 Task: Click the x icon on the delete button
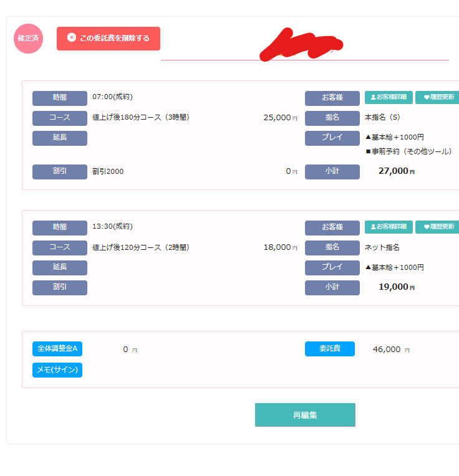point(71,38)
